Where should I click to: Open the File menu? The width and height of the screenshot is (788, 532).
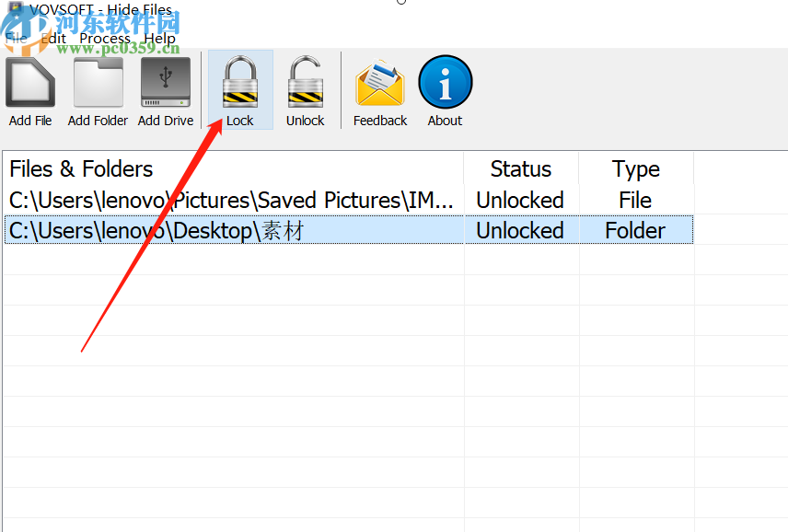coord(16,39)
